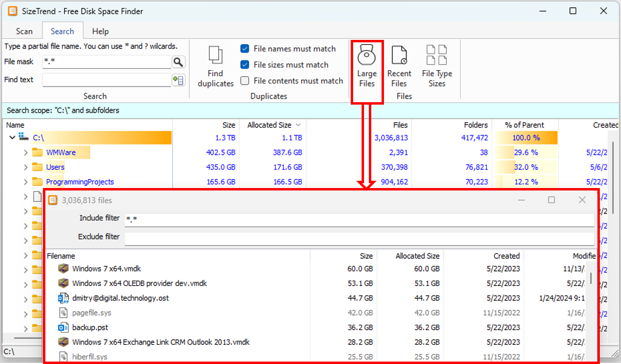The image size is (621, 364).
Task: Select the backup.pst Outlook file icon
Action: coord(63,327)
